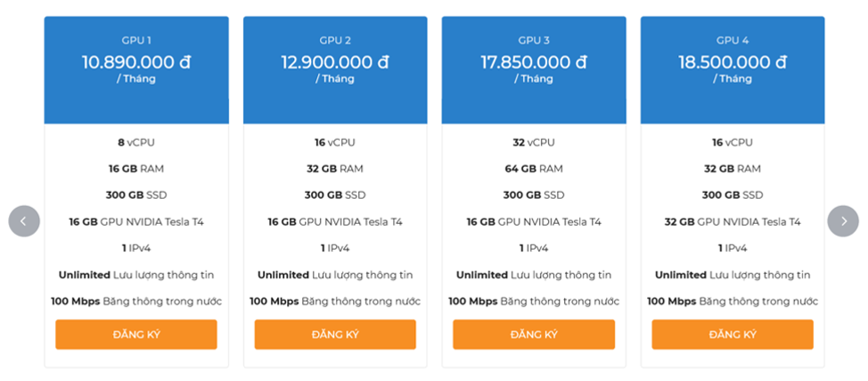Click the next carousel arrow

(x=842, y=221)
